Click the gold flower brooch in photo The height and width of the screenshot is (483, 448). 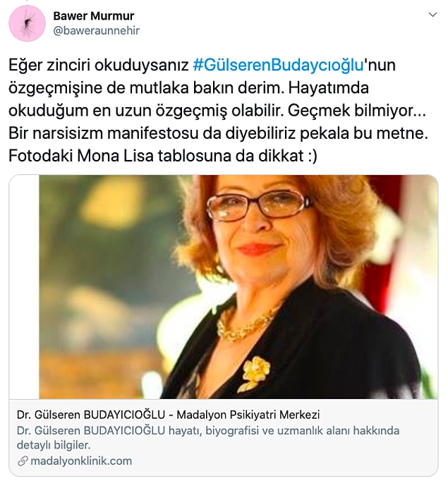click(x=254, y=373)
